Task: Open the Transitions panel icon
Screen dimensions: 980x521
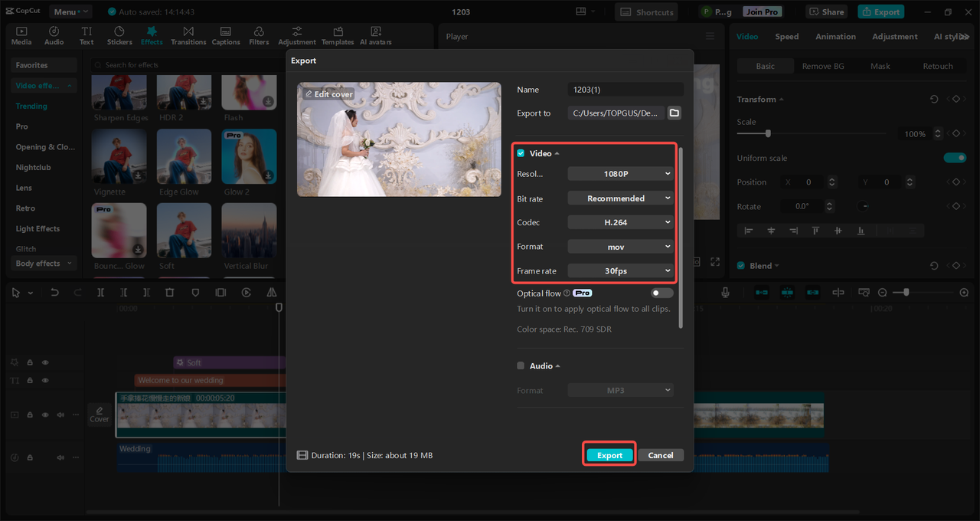Action: (188, 31)
